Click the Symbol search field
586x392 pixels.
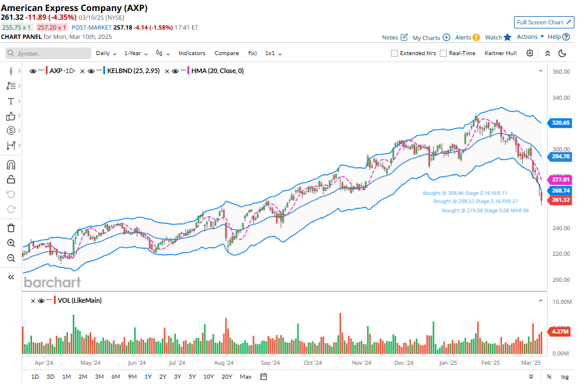click(48, 53)
